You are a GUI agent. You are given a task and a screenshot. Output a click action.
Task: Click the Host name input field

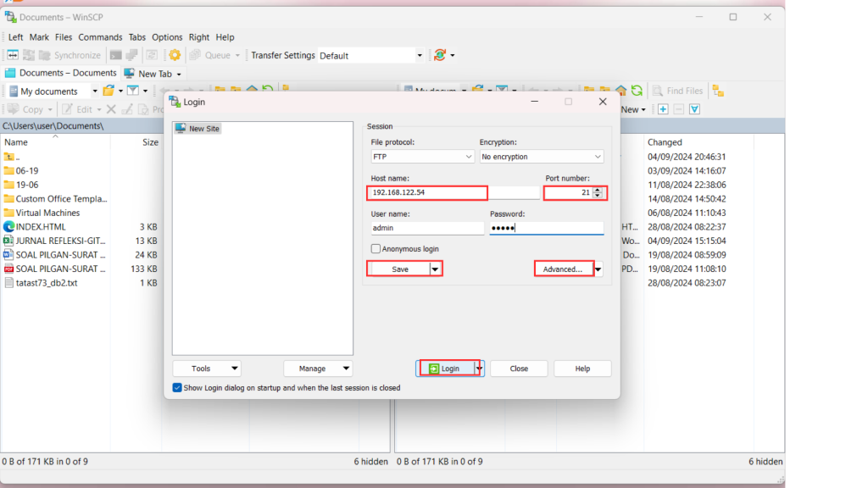click(x=428, y=193)
